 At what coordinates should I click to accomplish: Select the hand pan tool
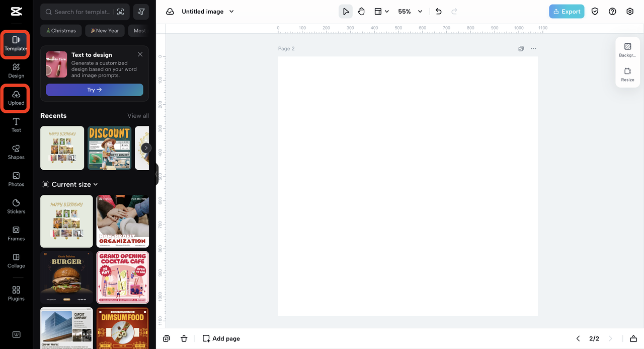point(361,12)
